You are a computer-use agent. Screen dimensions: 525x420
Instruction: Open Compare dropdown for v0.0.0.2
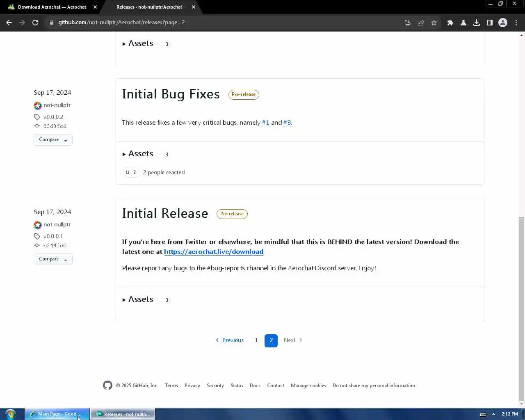coord(53,140)
